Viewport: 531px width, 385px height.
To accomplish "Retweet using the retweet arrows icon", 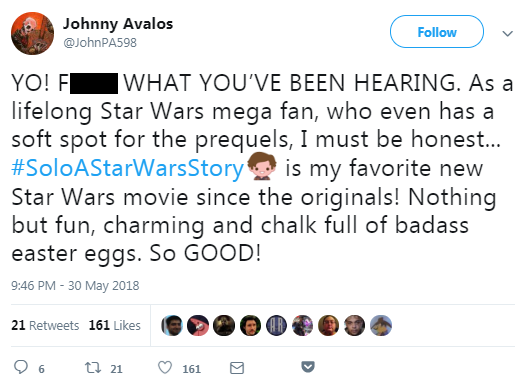I will click(92, 367).
